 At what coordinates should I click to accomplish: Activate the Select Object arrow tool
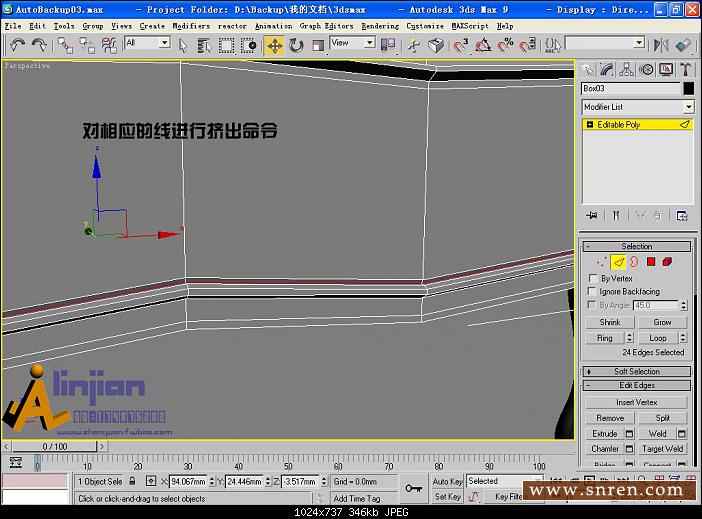tap(183, 45)
